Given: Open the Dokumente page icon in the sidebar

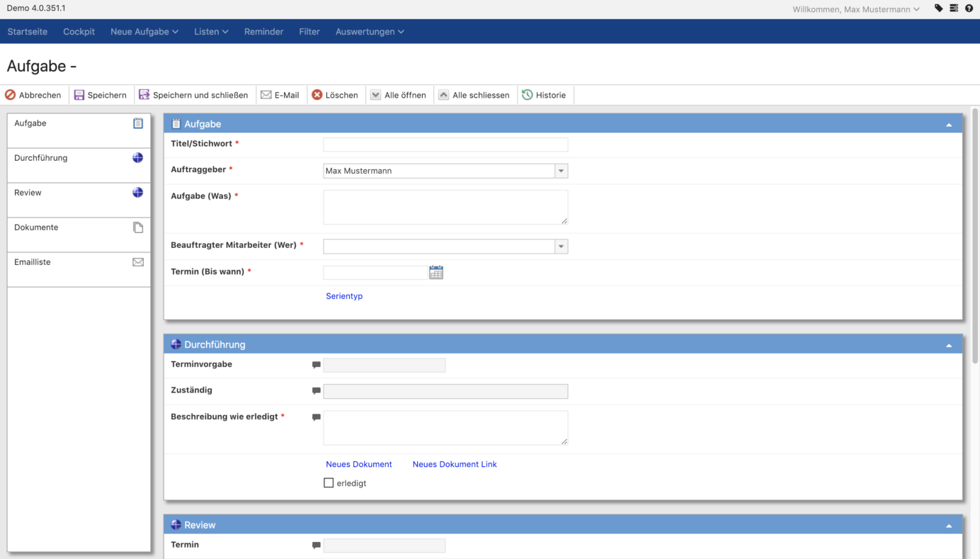Looking at the screenshot, I should 137,227.
